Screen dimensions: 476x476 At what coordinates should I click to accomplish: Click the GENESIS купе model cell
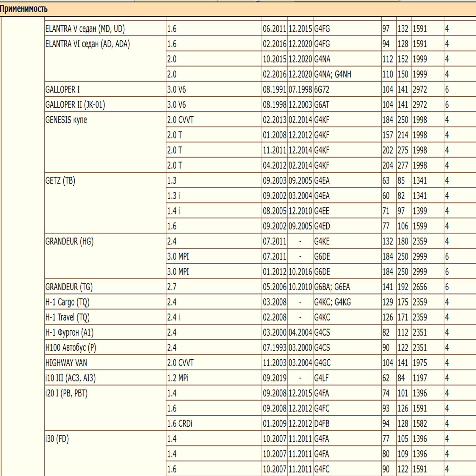66,120
